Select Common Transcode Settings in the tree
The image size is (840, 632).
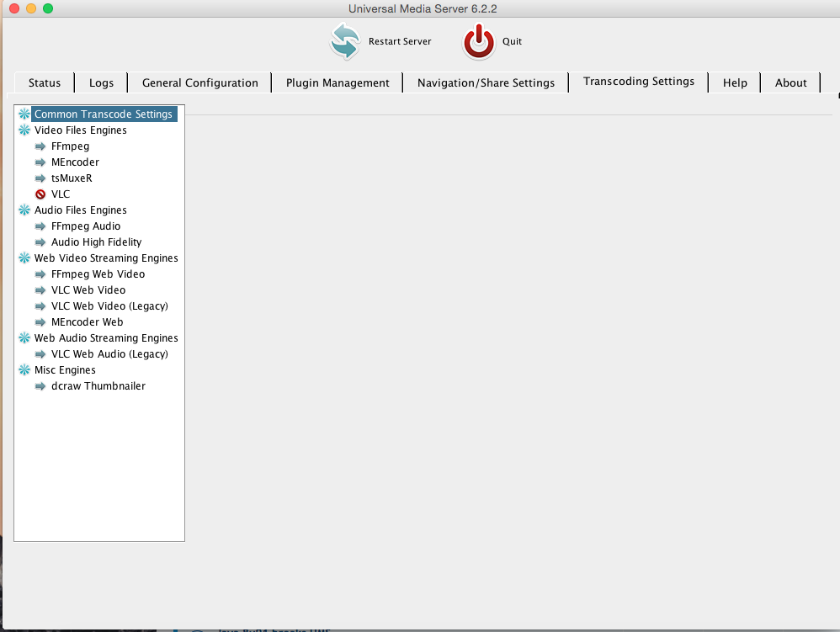(104, 114)
